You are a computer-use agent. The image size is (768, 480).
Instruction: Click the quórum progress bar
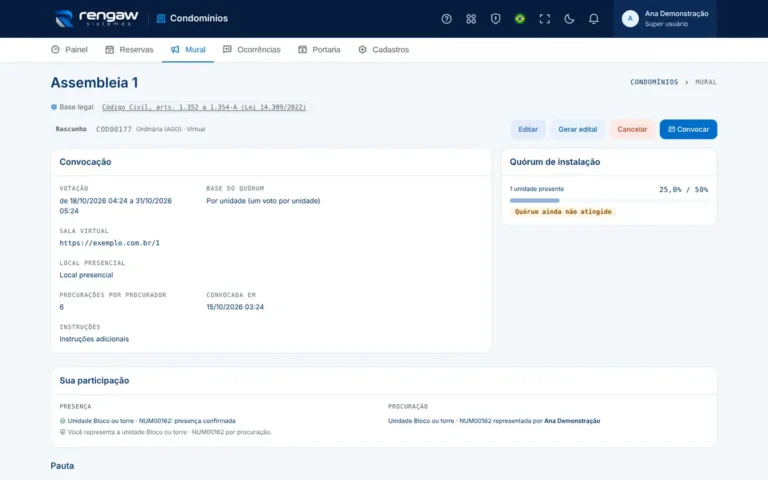pos(609,200)
